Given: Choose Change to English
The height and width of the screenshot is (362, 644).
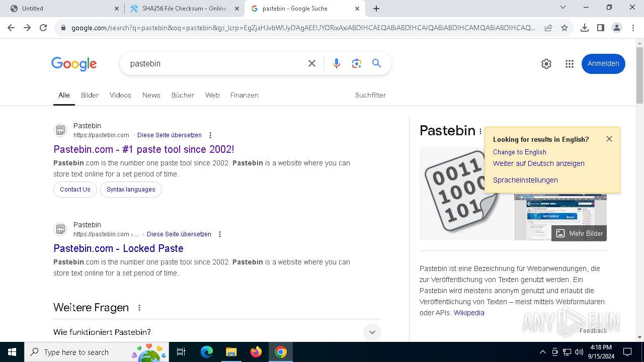Looking at the screenshot, I should 520,152.
